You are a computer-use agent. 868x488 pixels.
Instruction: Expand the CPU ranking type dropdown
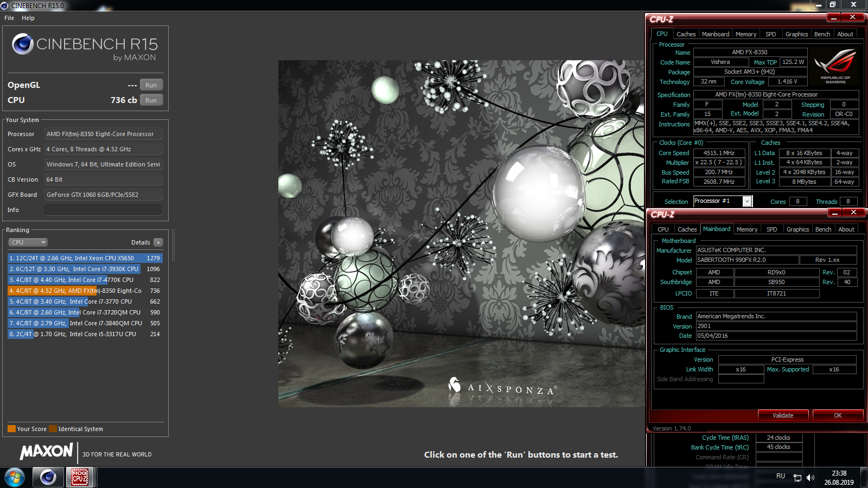(28, 242)
